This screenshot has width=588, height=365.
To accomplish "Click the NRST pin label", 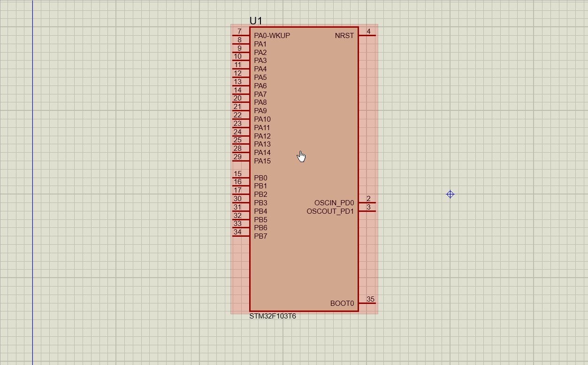I will [344, 36].
